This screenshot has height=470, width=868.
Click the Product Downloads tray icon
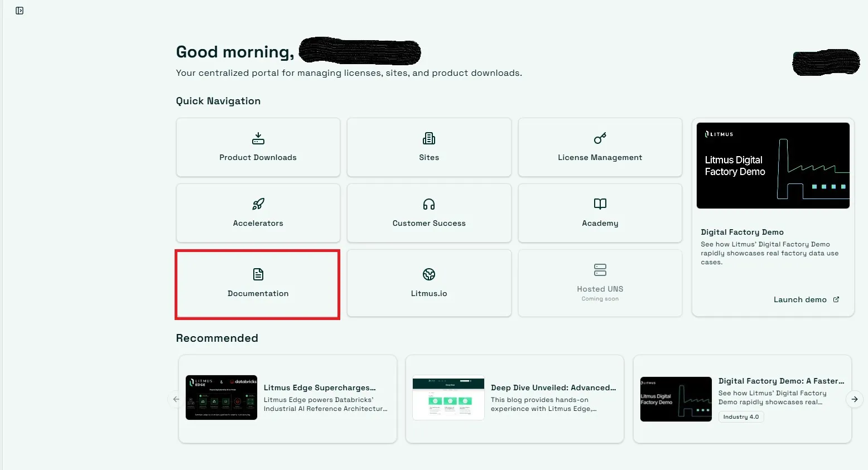(258, 138)
